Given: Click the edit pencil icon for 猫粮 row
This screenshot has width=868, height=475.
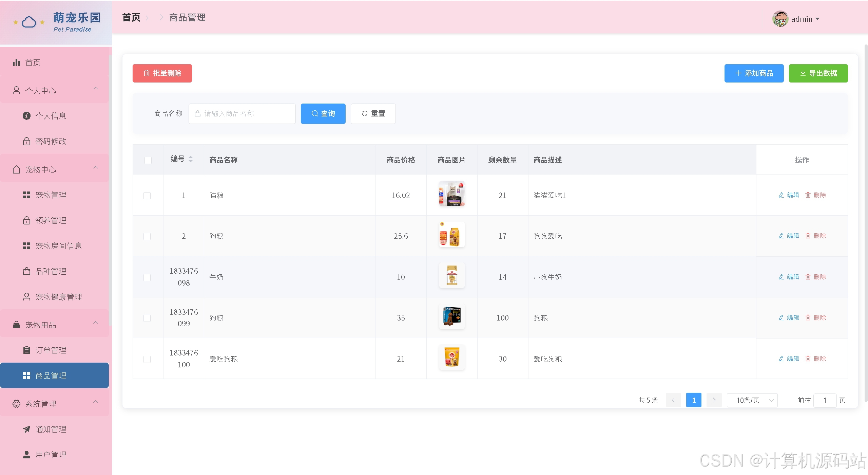Looking at the screenshot, I should click(x=782, y=195).
